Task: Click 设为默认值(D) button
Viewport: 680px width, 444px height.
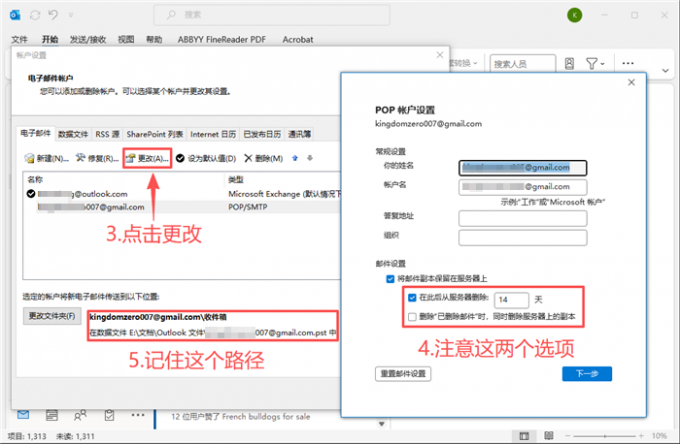Action: (206, 159)
